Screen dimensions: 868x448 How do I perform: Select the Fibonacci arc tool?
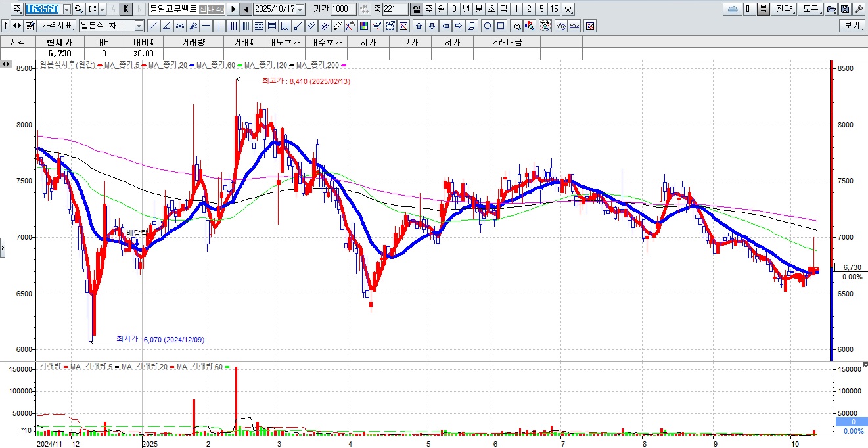[x=180, y=26]
